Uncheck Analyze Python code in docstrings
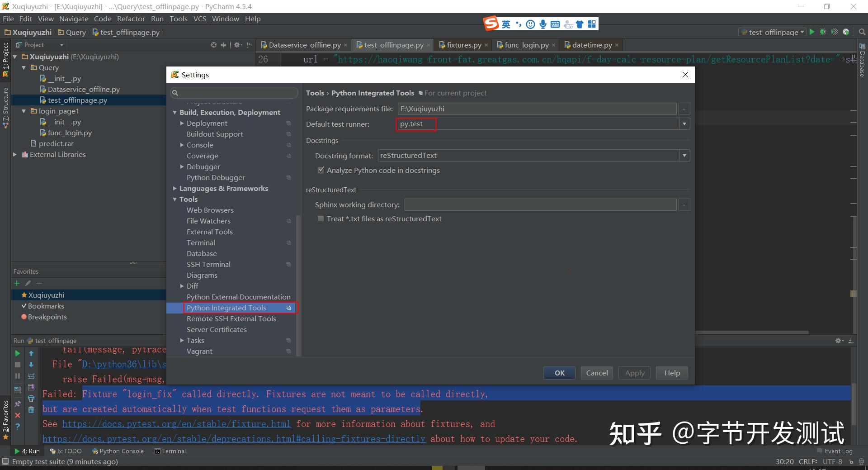 pyautogui.click(x=321, y=170)
